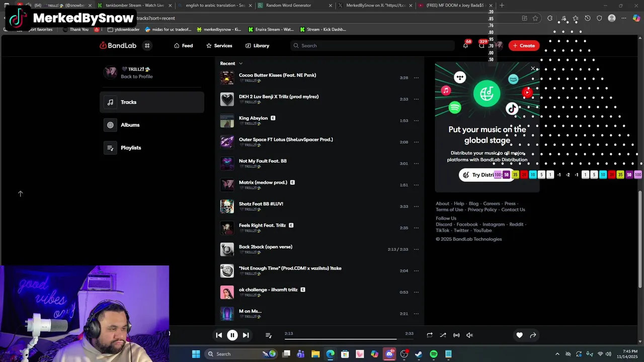This screenshot has width=644, height=362.
Task: Open the Discord footer link
Action: (444, 224)
